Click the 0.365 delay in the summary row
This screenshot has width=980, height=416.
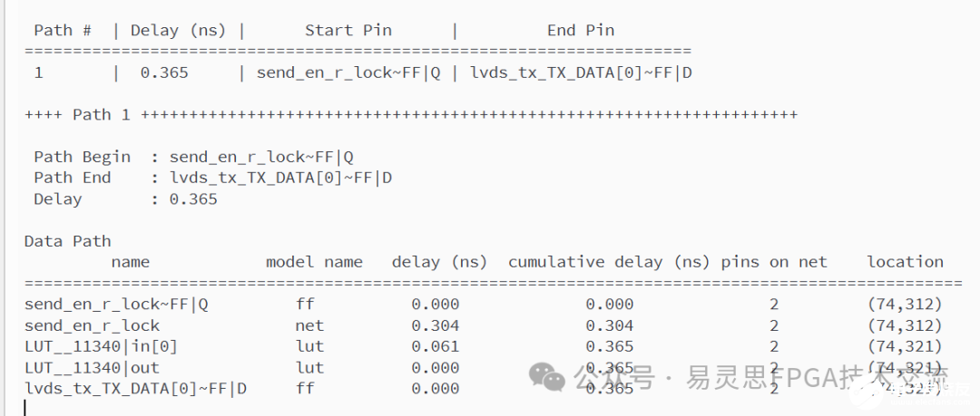(x=164, y=73)
